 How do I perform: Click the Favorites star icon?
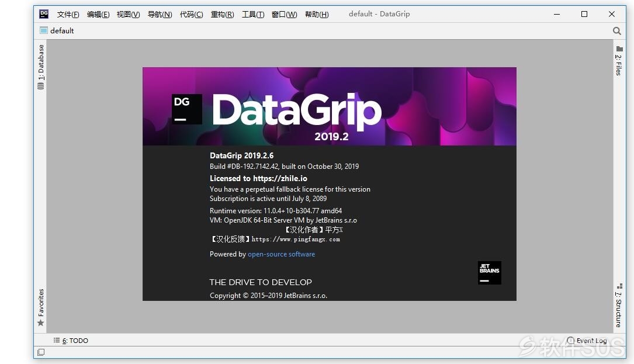[40, 323]
